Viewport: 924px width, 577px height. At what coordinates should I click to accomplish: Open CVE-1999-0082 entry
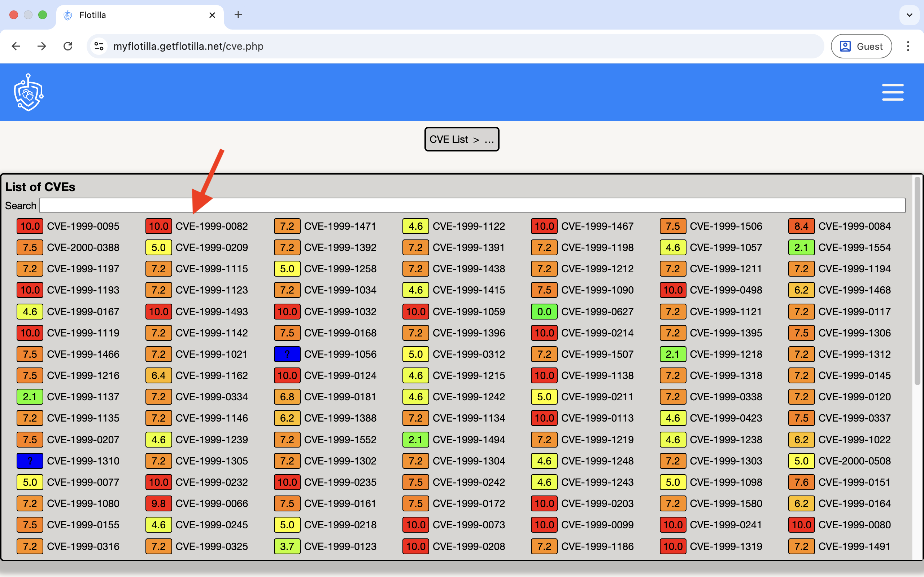tap(212, 226)
